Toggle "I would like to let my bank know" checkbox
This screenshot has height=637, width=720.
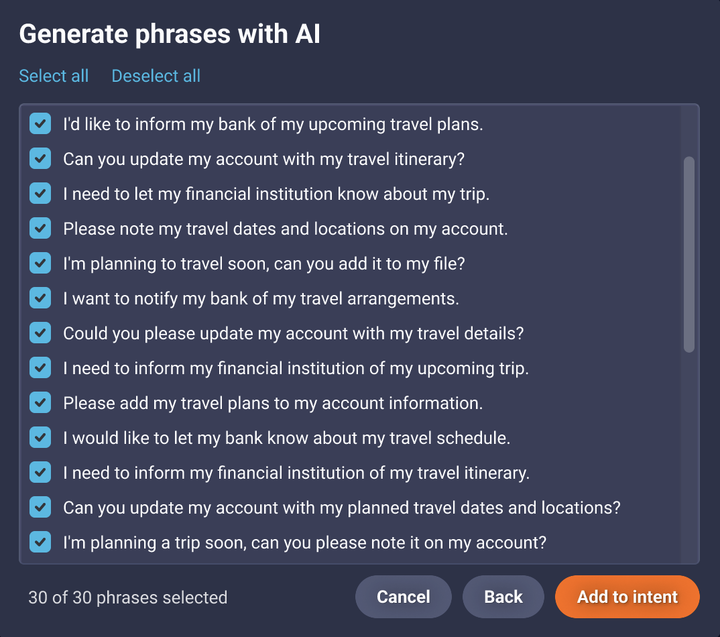tap(40, 438)
